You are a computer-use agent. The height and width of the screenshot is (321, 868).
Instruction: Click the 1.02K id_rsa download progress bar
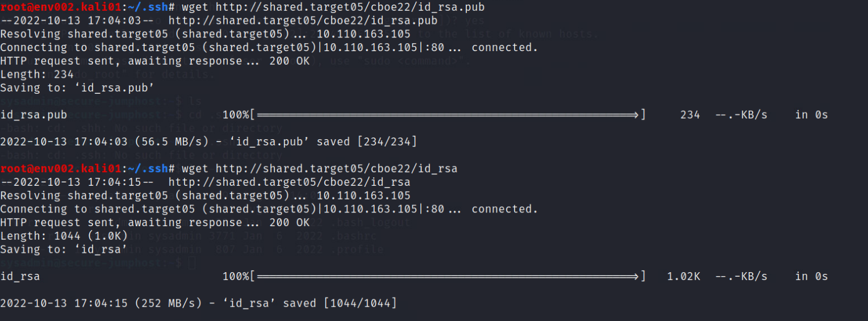[448, 277]
